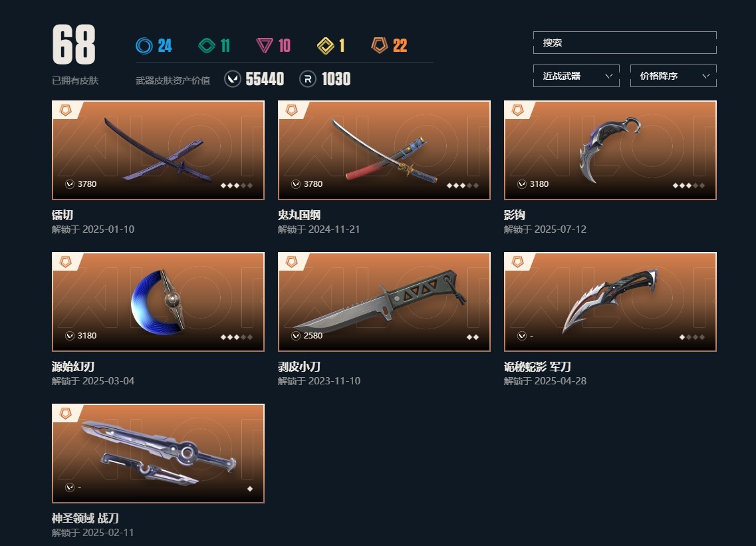The height and width of the screenshot is (546, 756).
Task: Click the pink Premium tier triangle icon
Action: [264, 46]
